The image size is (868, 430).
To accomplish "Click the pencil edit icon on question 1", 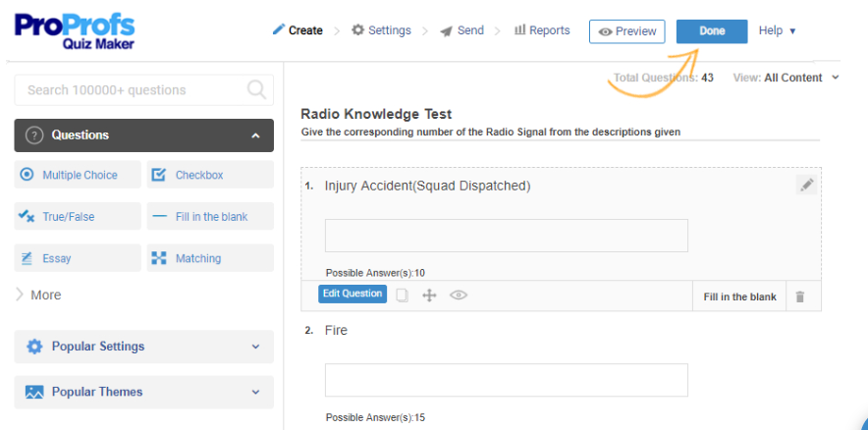I will [806, 185].
